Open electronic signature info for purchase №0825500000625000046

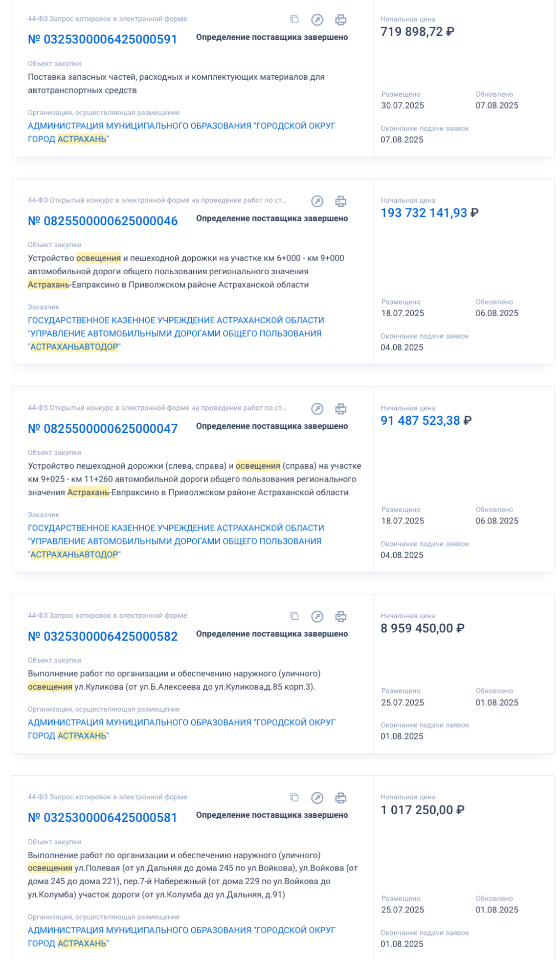point(317,201)
